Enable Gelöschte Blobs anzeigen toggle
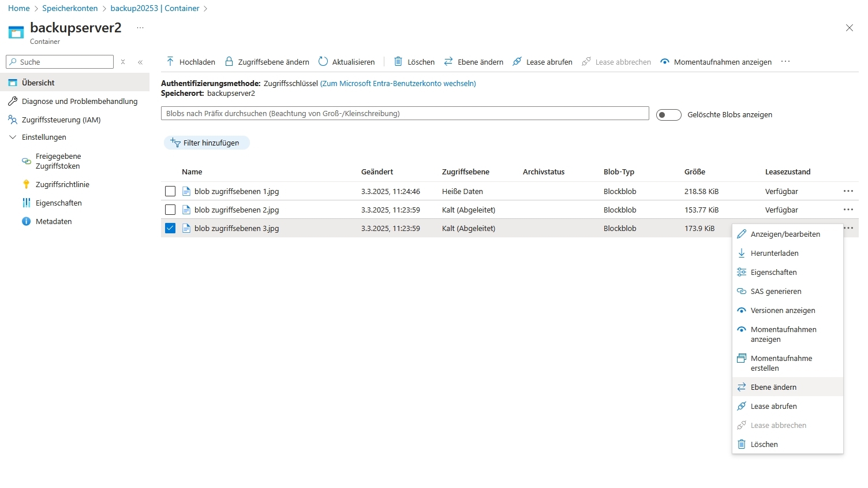 click(x=669, y=115)
